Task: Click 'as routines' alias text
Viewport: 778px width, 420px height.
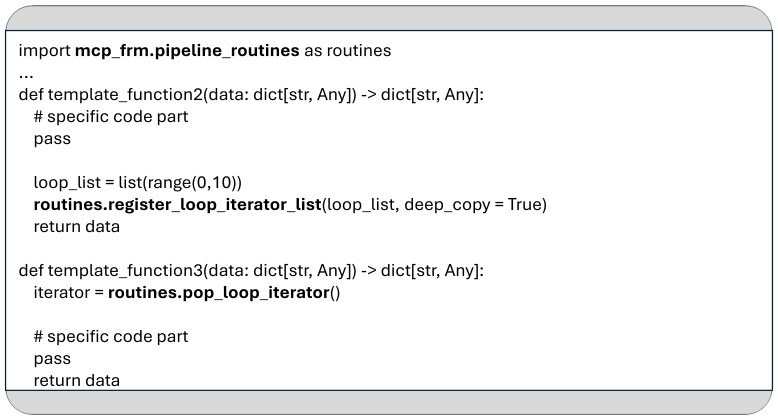Action: coord(347,51)
